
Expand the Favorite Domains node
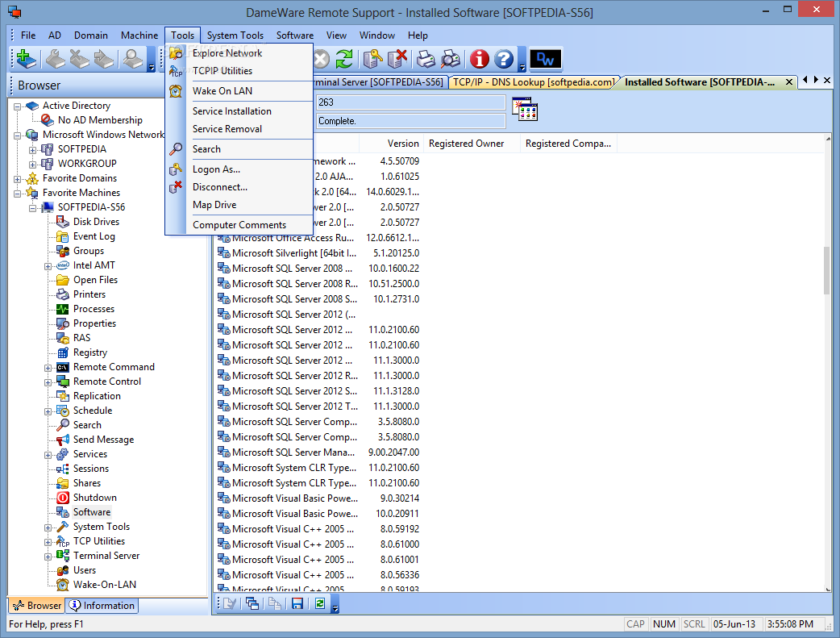[17, 178]
